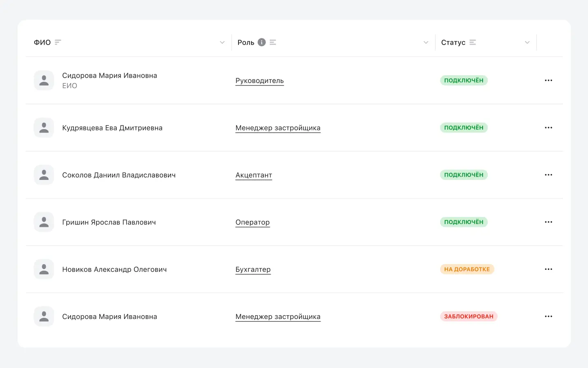Click sort icon beside Роль header
The width and height of the screenshot is (588, 368).
coord(273,42)
